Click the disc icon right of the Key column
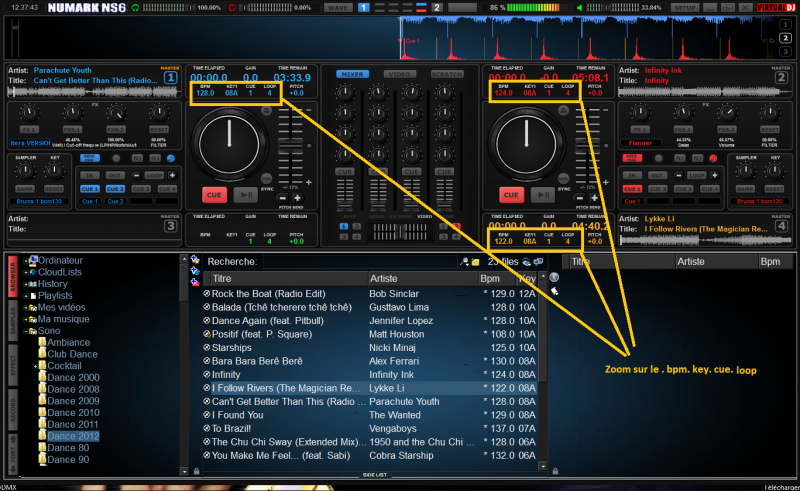Viewport: 800px width, 491px height. (554, 277)
